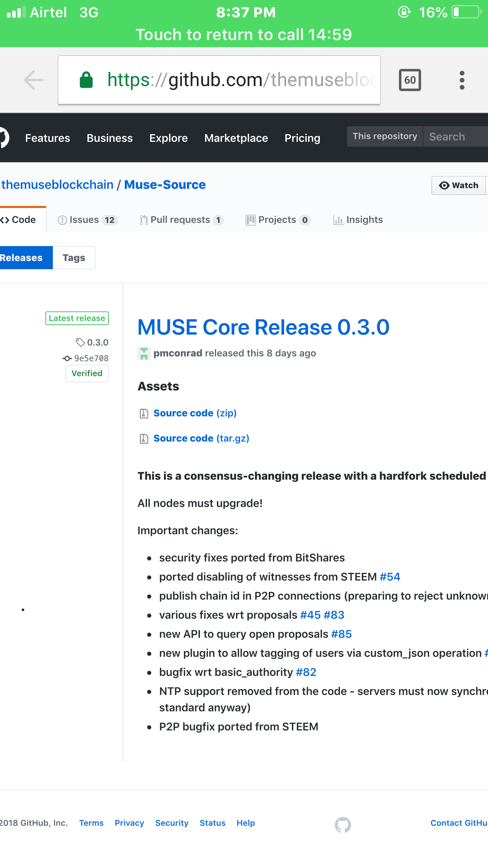Click the Assets heading
The image size is (488, 868).
[158, 386]
